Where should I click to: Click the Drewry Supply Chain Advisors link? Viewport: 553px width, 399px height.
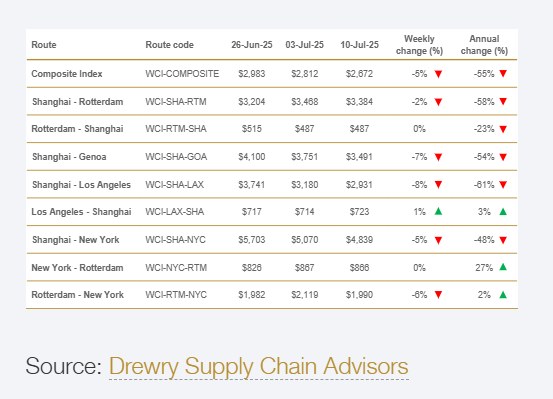[259, 367]
